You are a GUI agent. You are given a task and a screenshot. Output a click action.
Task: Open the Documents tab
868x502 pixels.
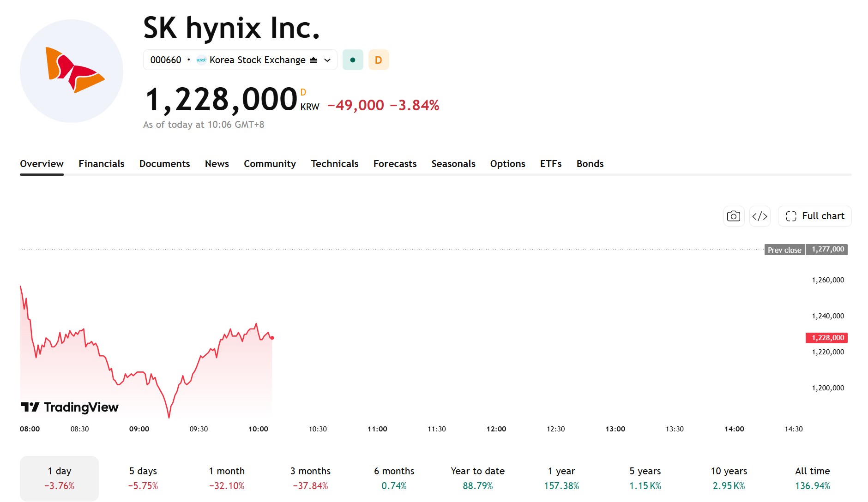(165, 164)
